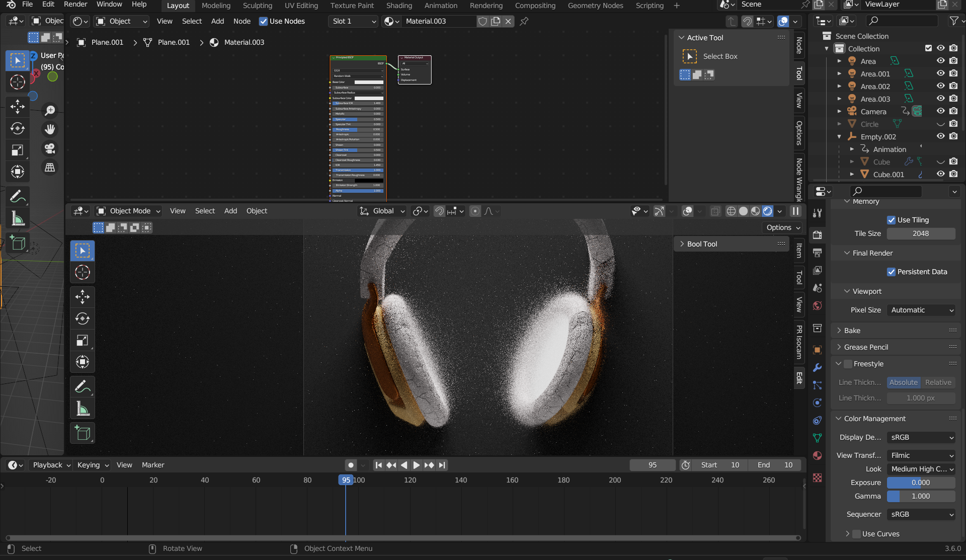Click the Absolute line thickness button
The height and width of the screenshot is (560, 966).
(x=904, y=382)
